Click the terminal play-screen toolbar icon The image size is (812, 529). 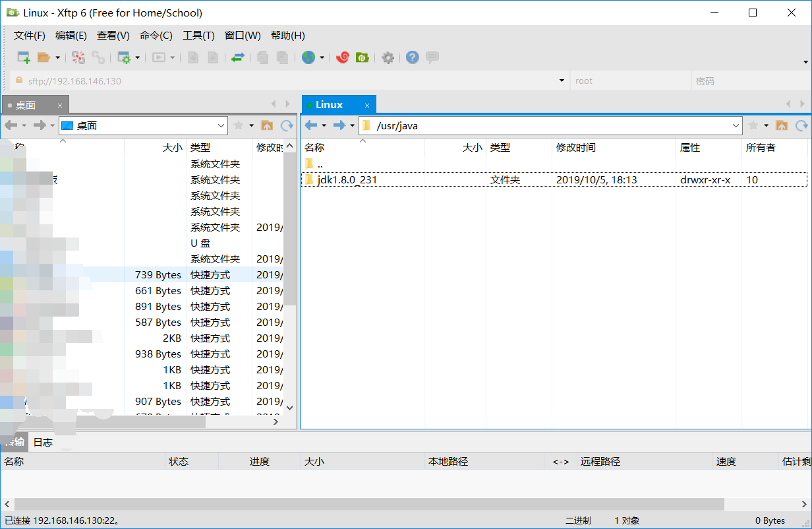(x=159, y=57)
